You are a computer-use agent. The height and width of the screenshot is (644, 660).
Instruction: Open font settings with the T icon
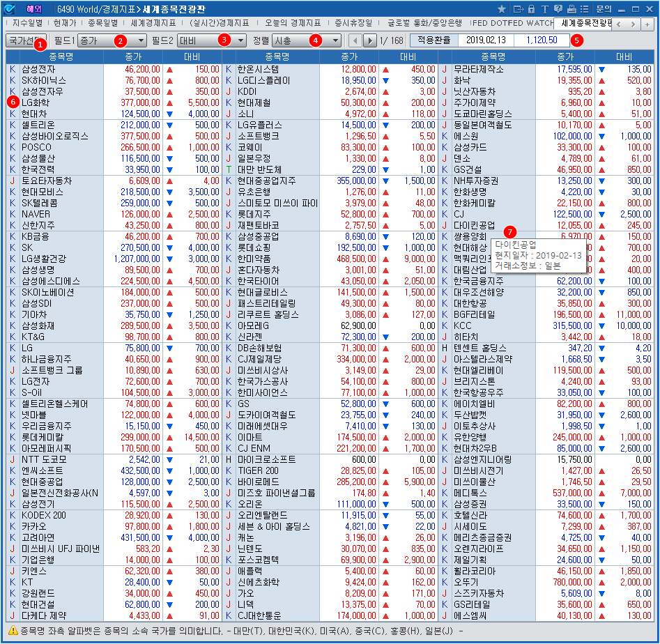tap(545, 9)
